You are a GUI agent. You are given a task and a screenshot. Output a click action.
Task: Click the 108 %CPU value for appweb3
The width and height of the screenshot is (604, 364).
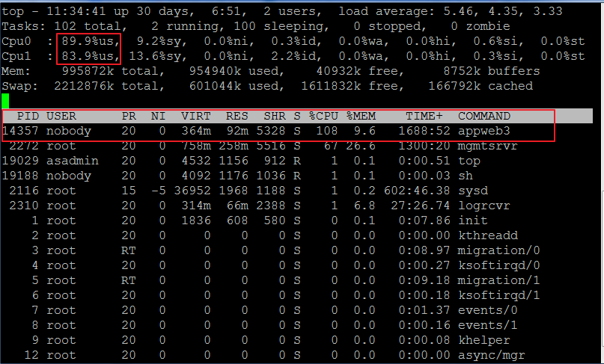click(326, 131)
